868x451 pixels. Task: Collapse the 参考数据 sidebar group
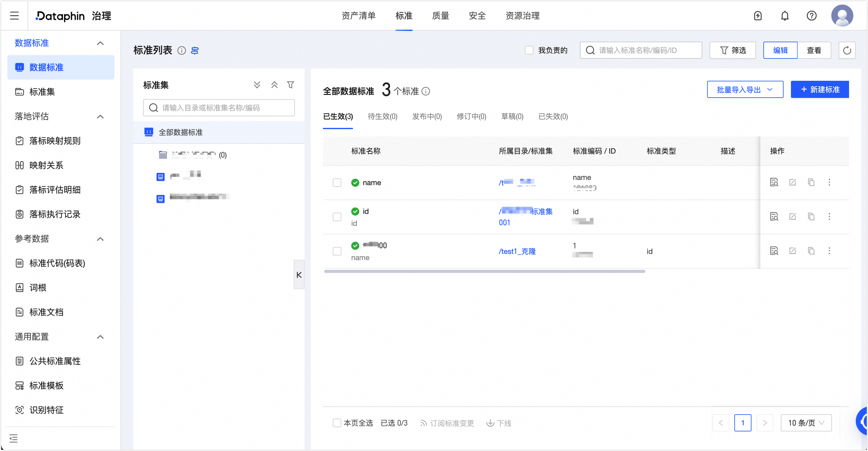(x=100, y=239)
